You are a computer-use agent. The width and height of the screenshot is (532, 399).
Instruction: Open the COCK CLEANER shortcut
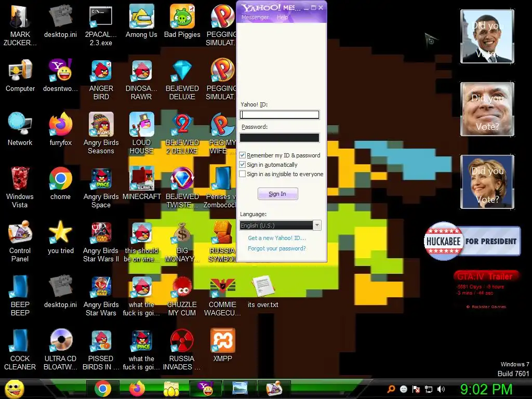pyautogui.click(x=20, y=349)
